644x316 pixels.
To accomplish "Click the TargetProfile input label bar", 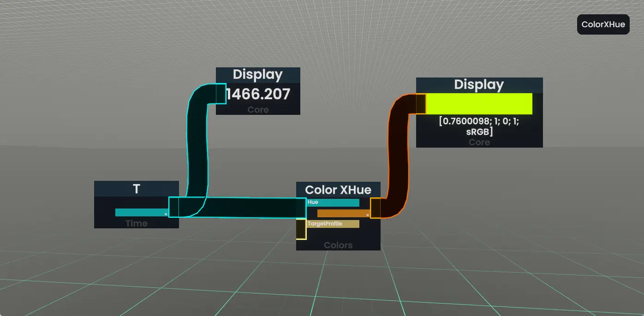I will click(333, 224).
